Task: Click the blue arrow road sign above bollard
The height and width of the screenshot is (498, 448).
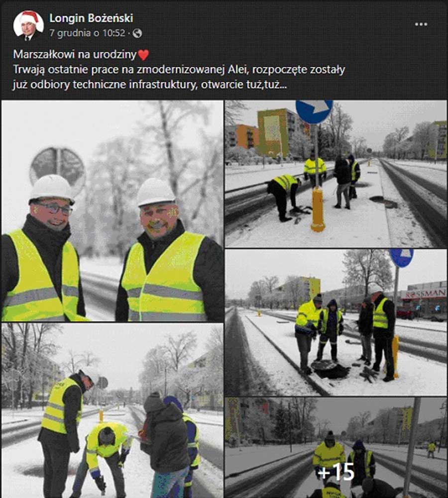Action: point(314,111)
